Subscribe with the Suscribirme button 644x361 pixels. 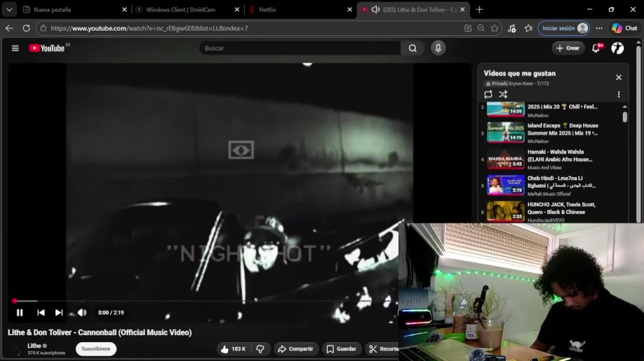point(96,349)
